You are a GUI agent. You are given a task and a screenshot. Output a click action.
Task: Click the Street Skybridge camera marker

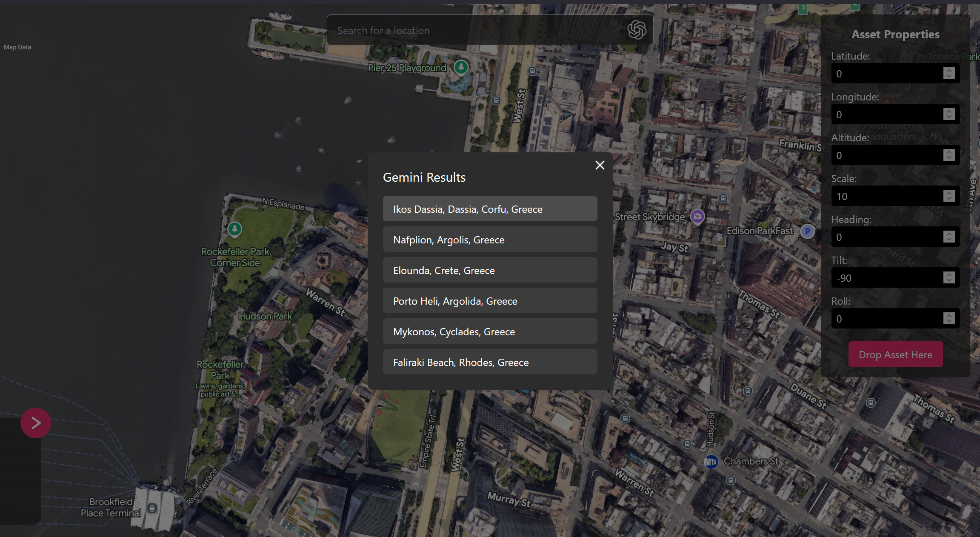(697, 216)
